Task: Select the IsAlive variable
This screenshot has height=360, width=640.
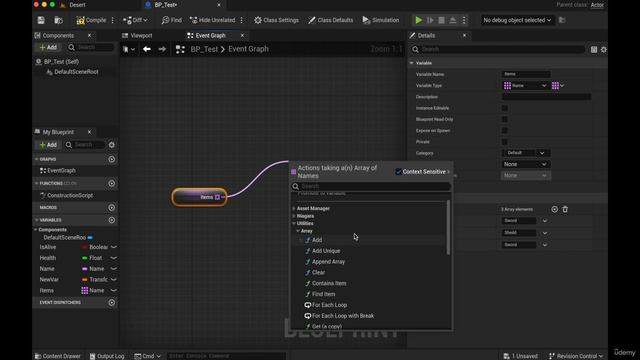Action: point(48,247)
